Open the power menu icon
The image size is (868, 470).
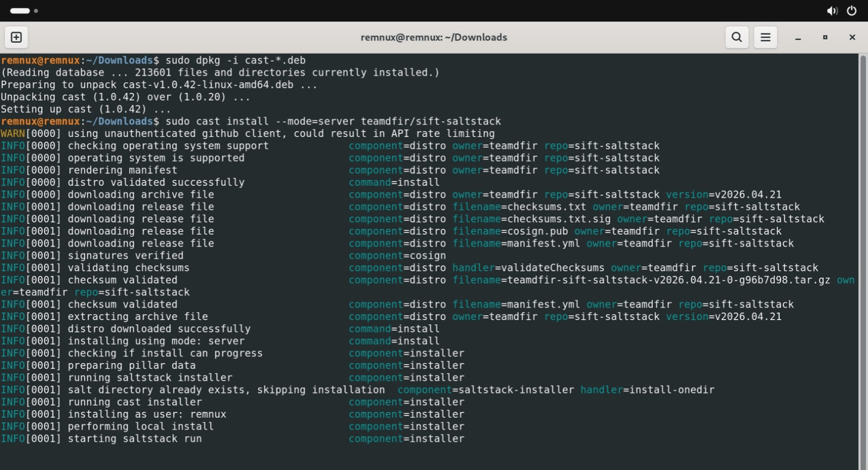851,11
